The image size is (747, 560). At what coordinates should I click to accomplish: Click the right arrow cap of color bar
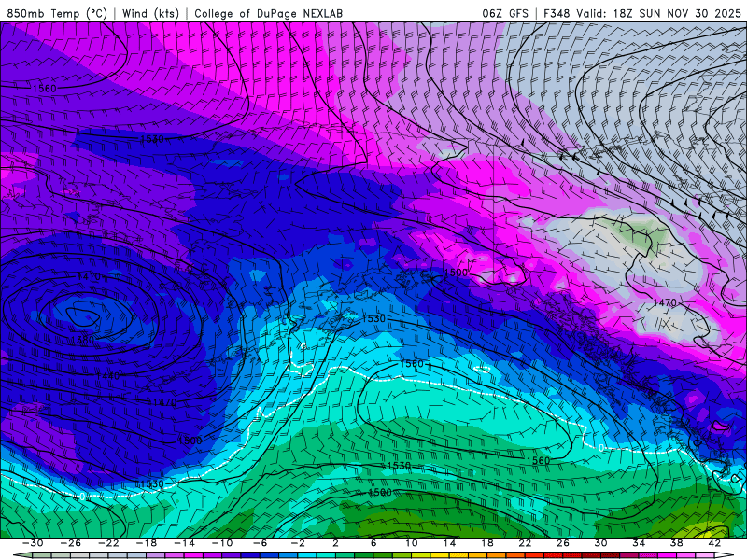click(x=725, y=555)
